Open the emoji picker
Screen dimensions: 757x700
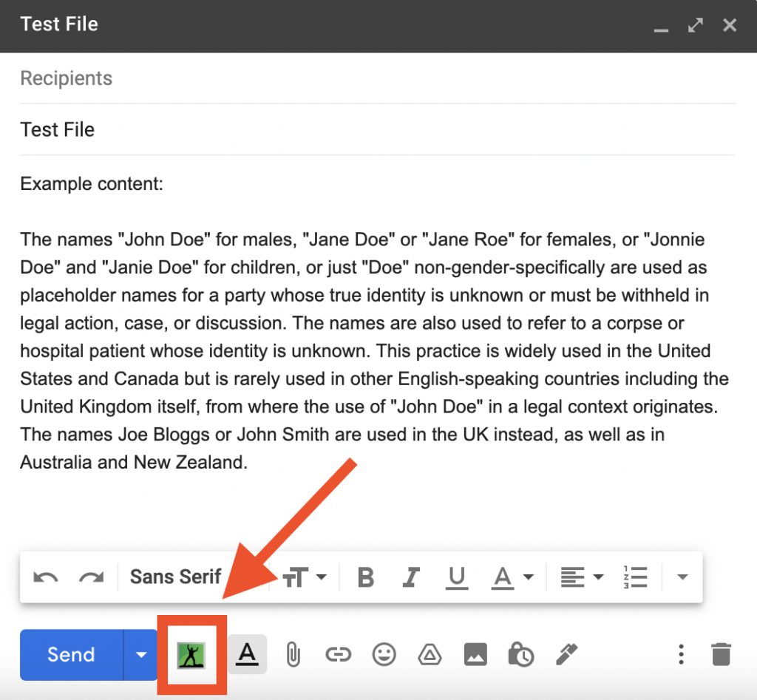pyautogui.click(x=384, y=655)
